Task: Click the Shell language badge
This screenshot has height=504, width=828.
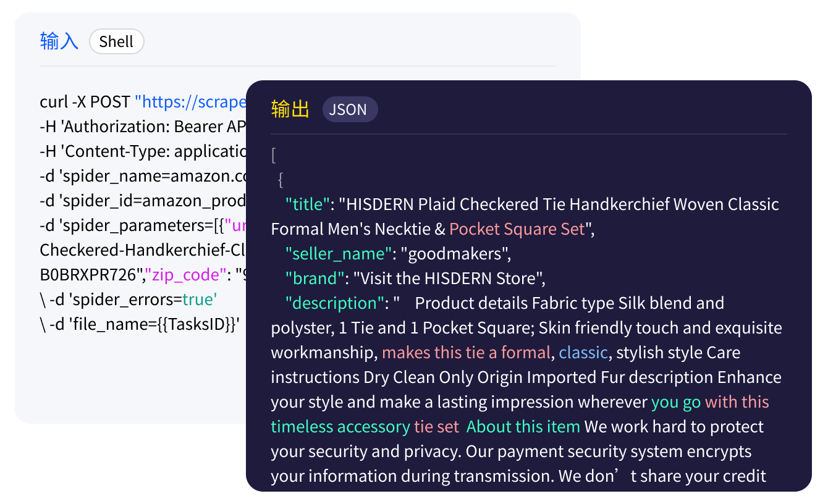Action: point(116,41)
